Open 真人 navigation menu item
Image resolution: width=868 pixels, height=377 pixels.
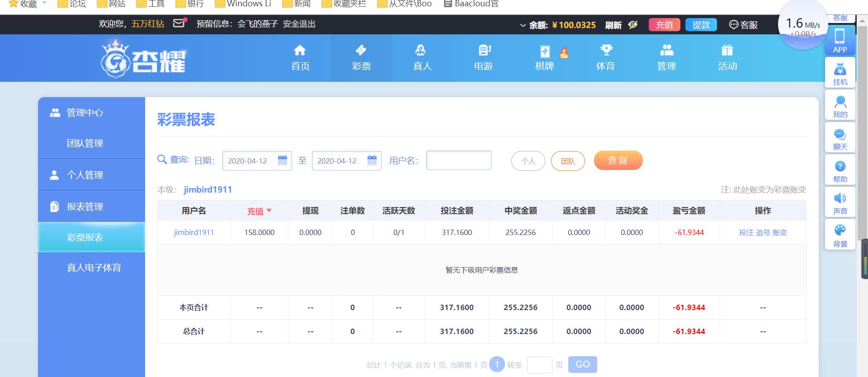[x=422, y=58]
